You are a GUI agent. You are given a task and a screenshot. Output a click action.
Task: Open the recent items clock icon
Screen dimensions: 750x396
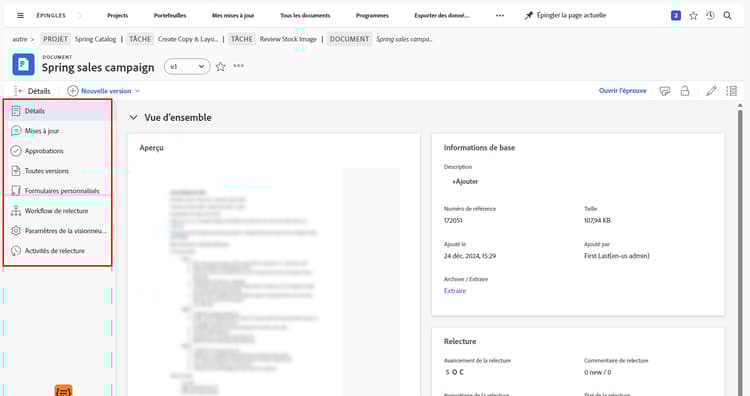710,15
